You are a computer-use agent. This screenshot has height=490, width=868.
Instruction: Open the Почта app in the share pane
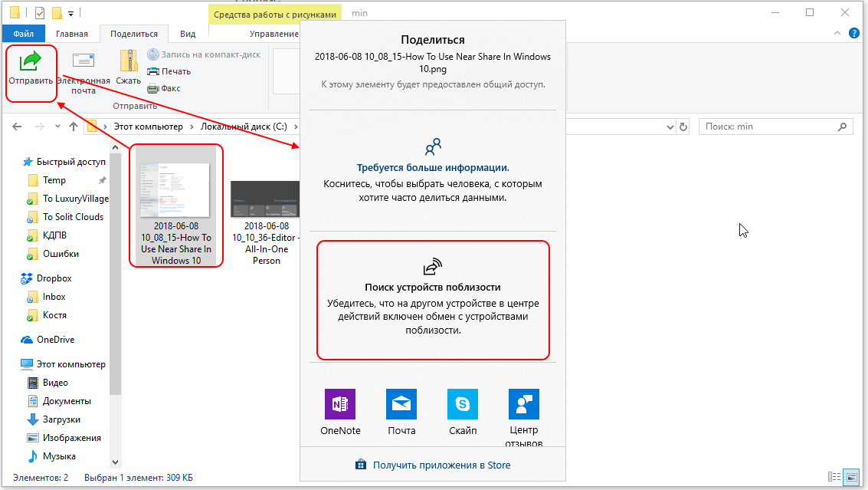[401, 404]
